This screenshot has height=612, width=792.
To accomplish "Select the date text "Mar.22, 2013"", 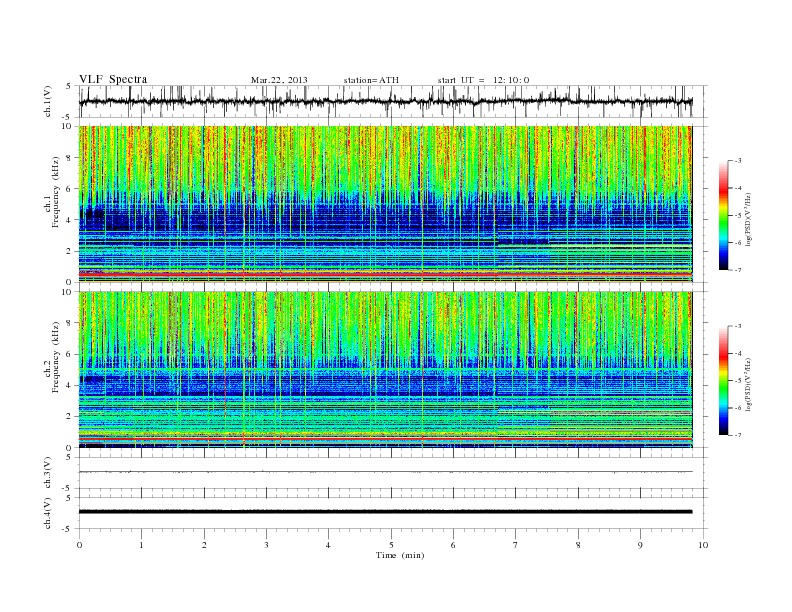I will coord(279,80).
